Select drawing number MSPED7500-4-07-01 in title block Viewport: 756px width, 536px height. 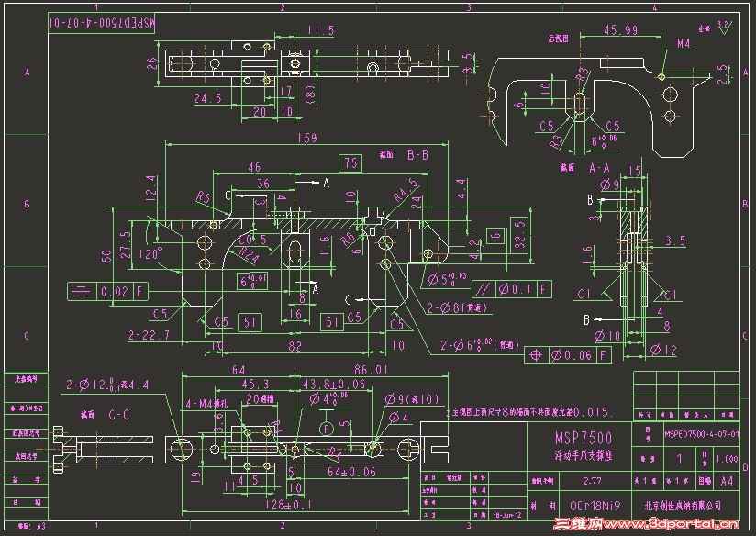[702, 434]
